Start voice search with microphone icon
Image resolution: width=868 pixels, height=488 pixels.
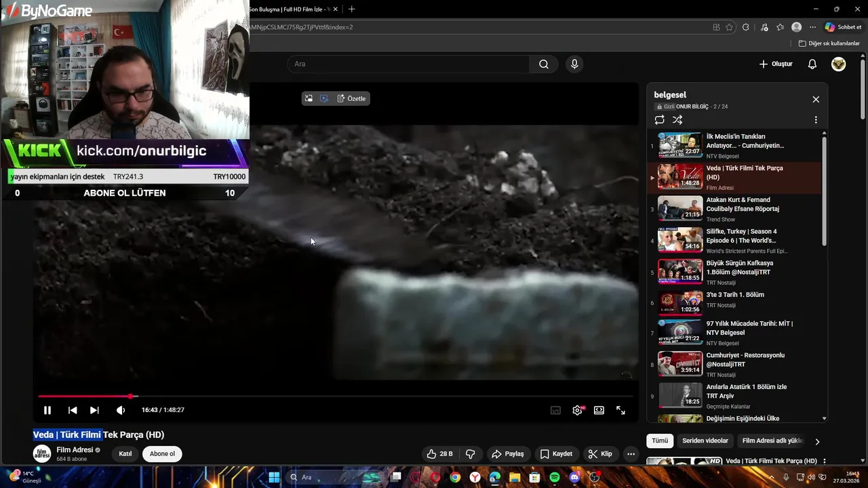coord(574,64)
